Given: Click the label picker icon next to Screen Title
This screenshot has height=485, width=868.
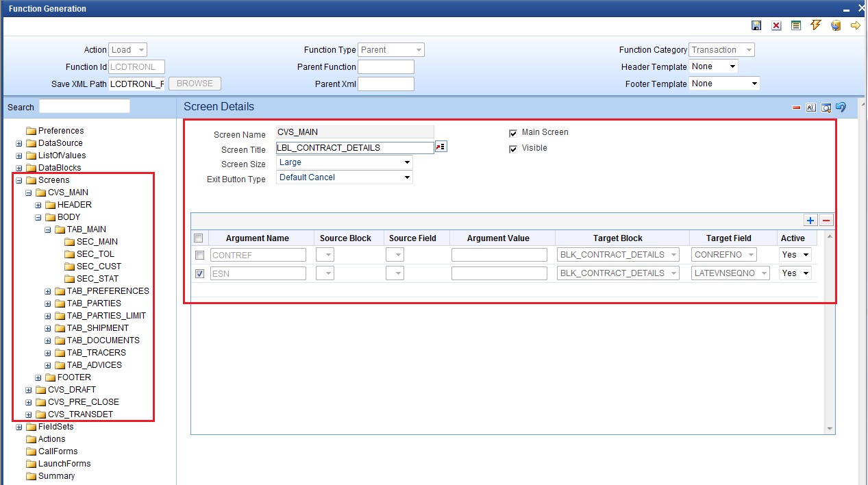Looking at the screenshot, I should pyautogui.click(x=441, y=147).
